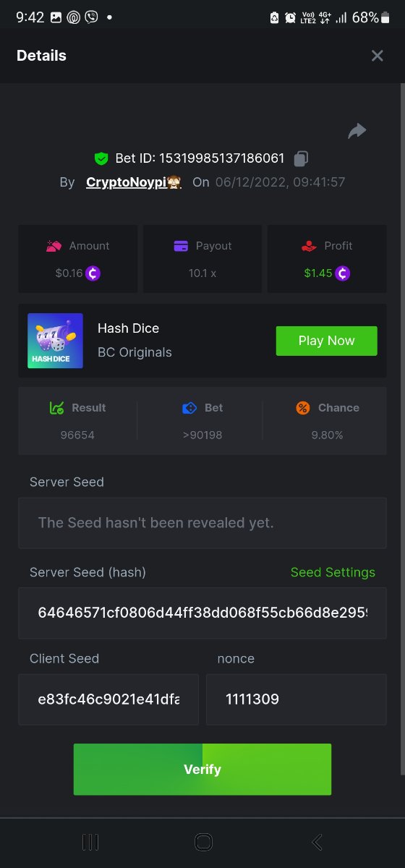The image size is (405, 868).
Task: Tap the Bet tag icon
Action: click(x=189, y=408)
